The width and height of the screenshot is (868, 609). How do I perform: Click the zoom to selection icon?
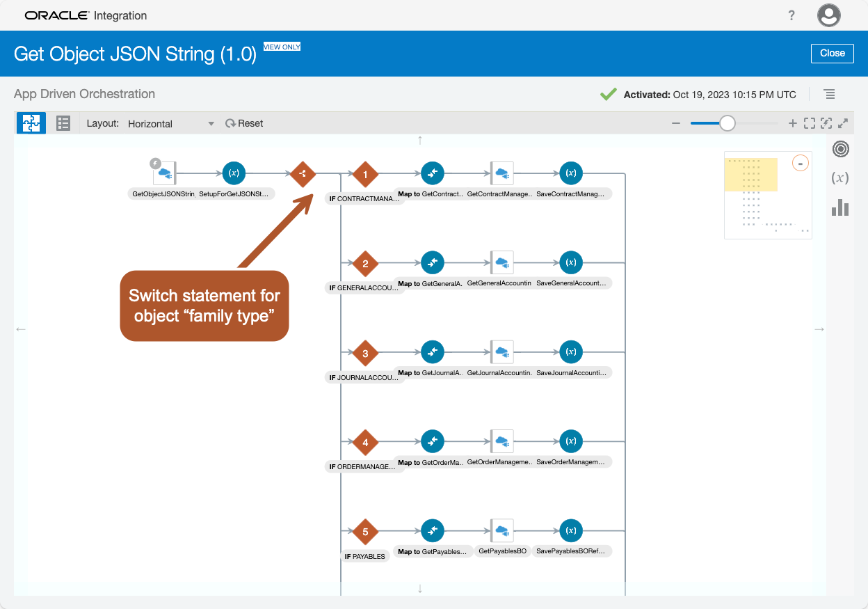click(x=826, y=123)
